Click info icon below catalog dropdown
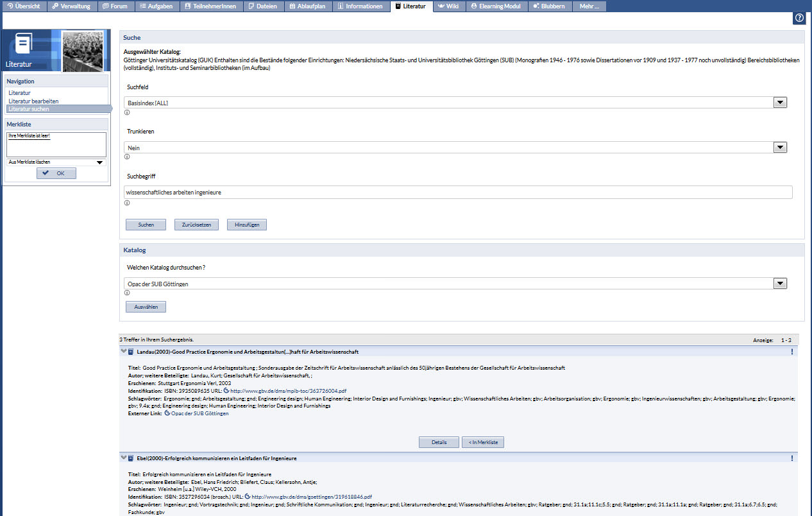The height and width of the screenshot is (516, 812). point(127,292)
